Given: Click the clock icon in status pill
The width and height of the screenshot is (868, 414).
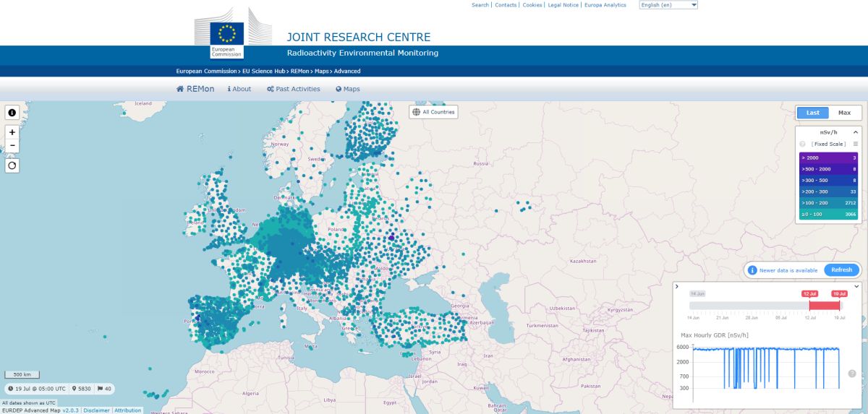Looking at the screenshot, I should pyautogui.click(x=11, y=389).
